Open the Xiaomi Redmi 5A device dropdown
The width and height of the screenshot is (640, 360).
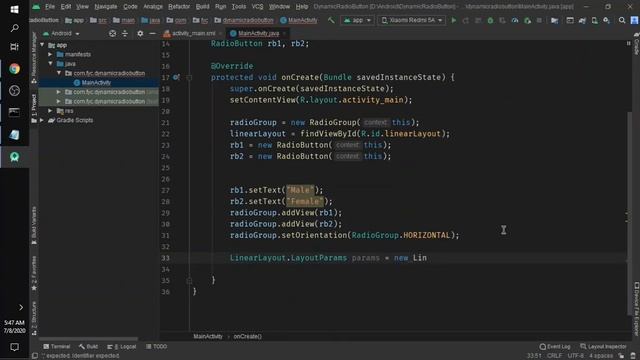(x=411, y=20)
